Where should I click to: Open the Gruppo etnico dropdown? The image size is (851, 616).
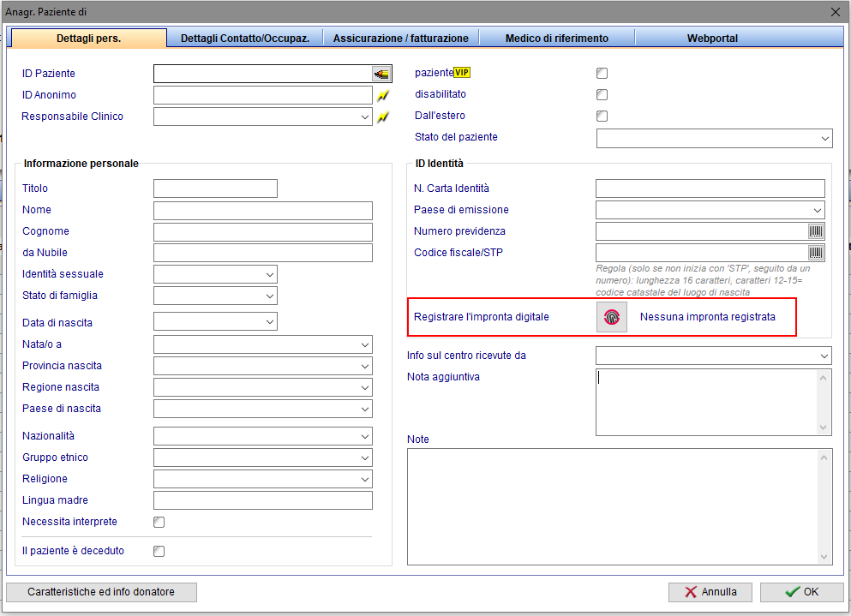coord(365,458)
